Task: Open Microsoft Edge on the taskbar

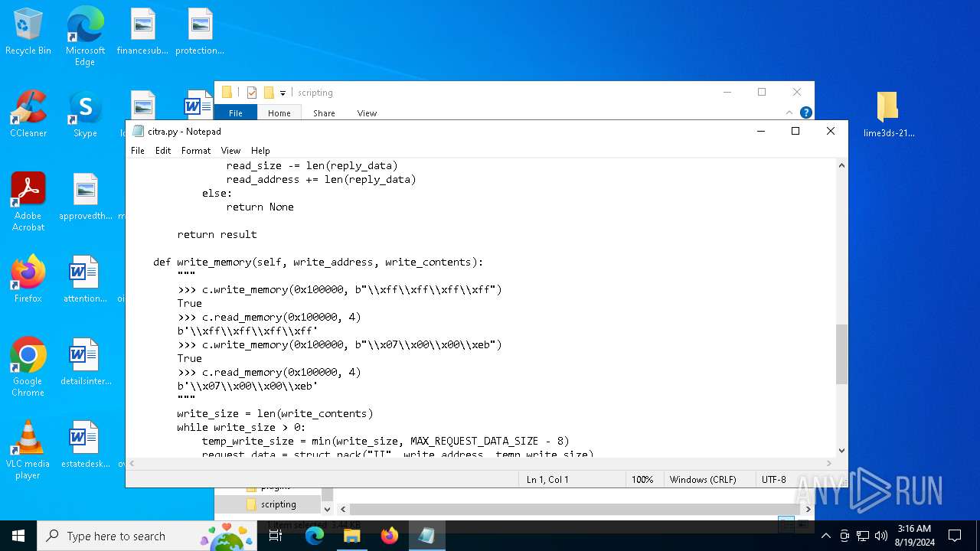Action: point(315,536)
